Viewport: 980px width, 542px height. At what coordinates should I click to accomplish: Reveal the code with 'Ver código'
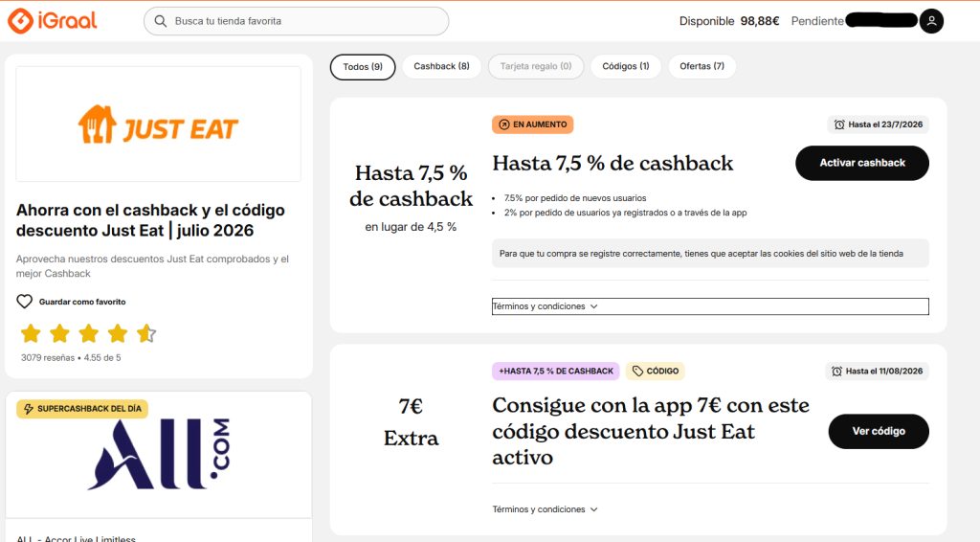click(879, 431)
